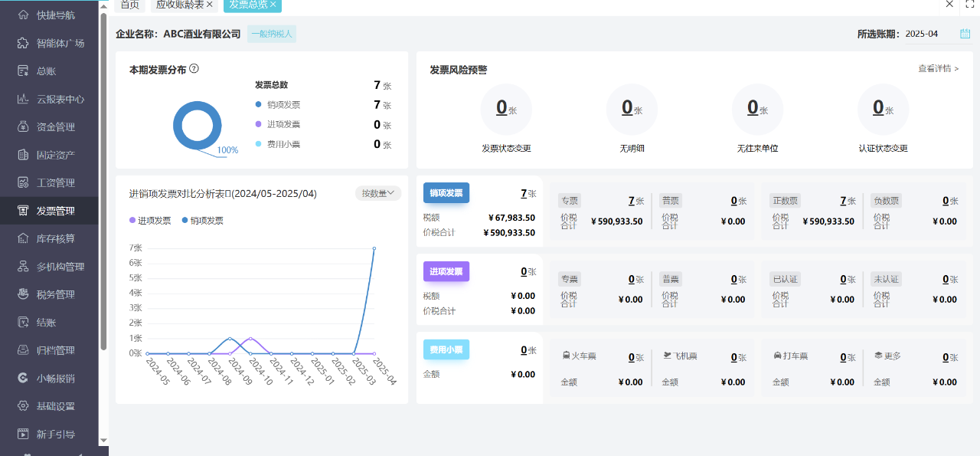
Task: Open the calendar icon beside the period selector
Action: click(x=965, y=34)
